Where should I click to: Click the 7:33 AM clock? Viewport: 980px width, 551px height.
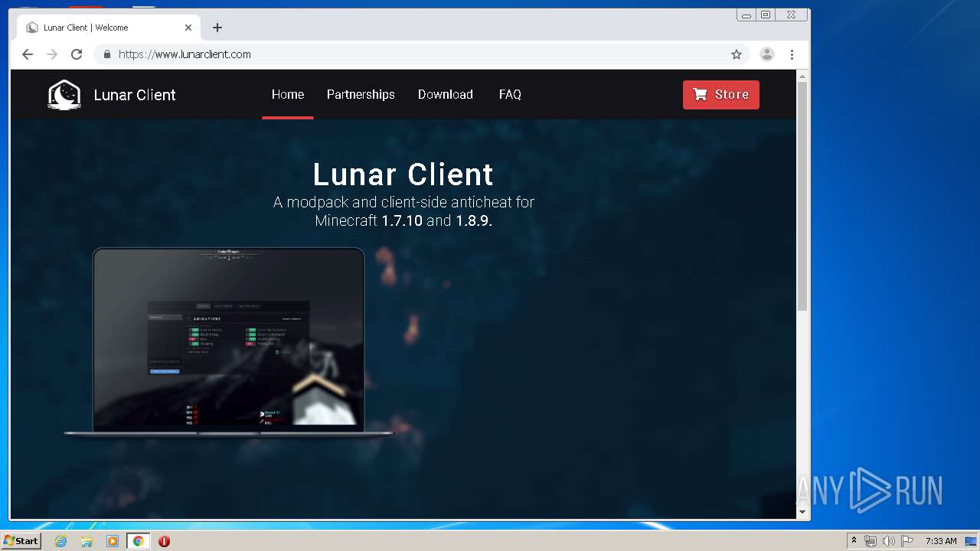click(x=941, y=541)
